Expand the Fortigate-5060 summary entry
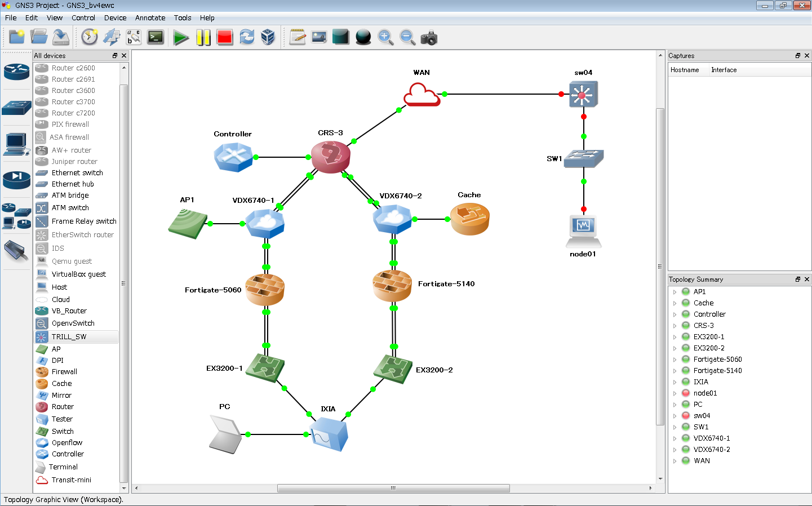Image resolution: width=812 pixels, height=506 pixels. pos(675,359)
